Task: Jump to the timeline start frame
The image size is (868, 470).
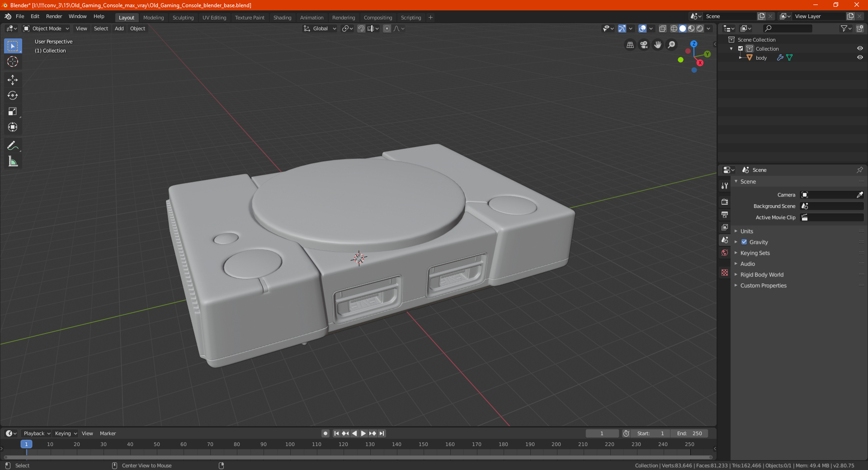Action: coord(336,433)
